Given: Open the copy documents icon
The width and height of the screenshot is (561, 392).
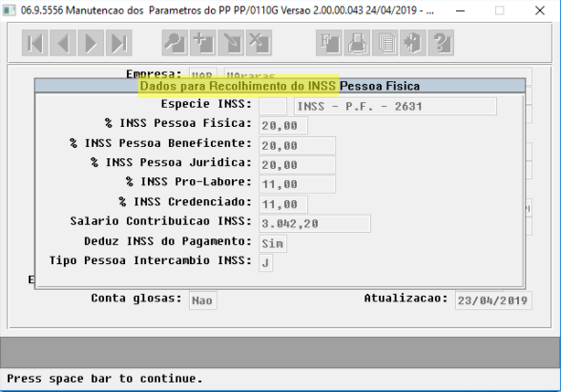Looking at the screenshot, I should (385, 43).
